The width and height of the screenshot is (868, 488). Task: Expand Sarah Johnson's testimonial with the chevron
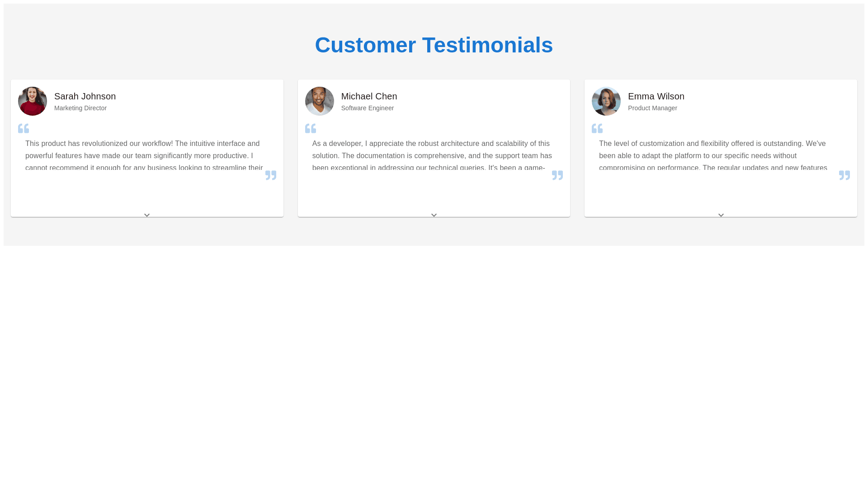pyautogui.click(x=147, y=215)
